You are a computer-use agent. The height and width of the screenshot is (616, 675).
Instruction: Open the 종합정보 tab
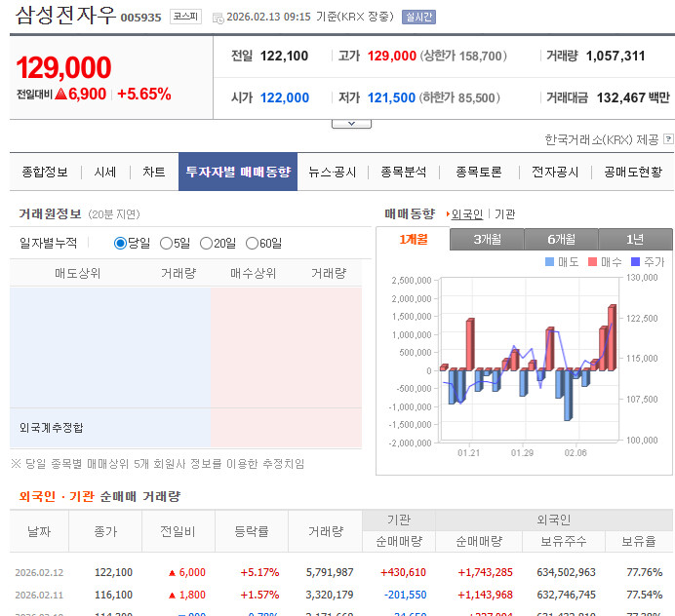45,173
